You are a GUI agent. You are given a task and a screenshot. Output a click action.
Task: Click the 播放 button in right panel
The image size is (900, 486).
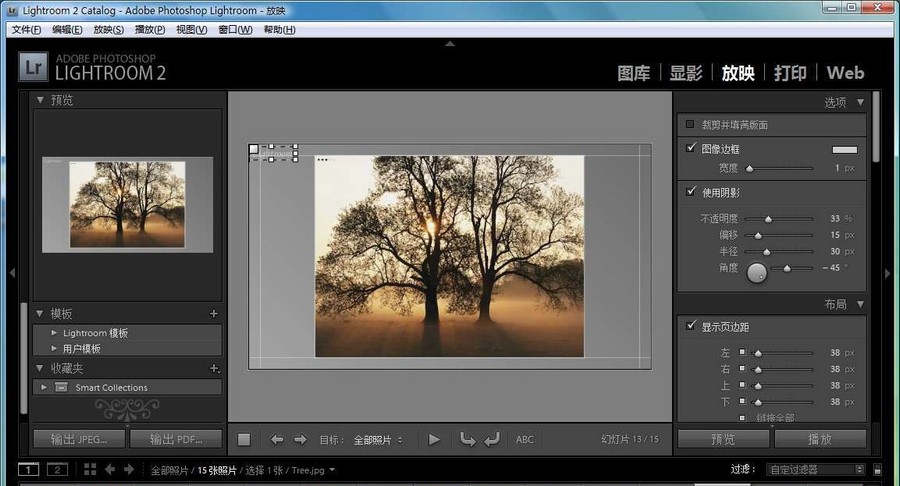point(819,439)
